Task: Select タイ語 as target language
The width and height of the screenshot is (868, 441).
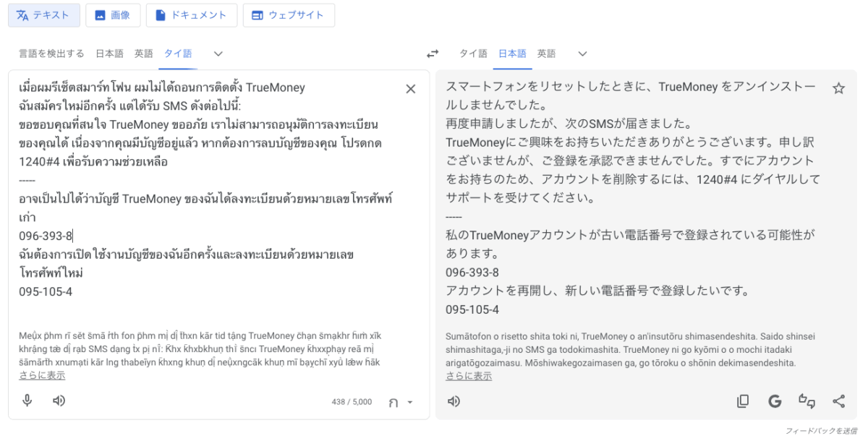Action: [x=473, y=53]
